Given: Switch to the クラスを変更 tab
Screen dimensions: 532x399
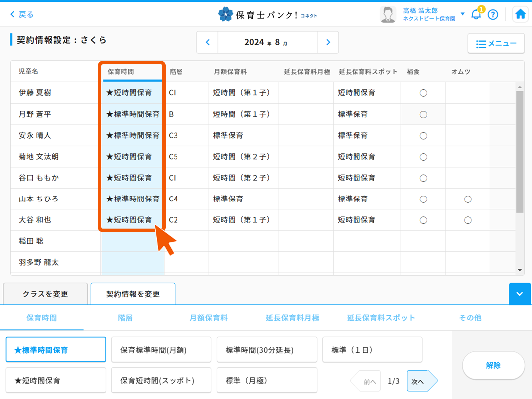Looking at the screenshot, I should pyautogui.click(x=45, y=294).
